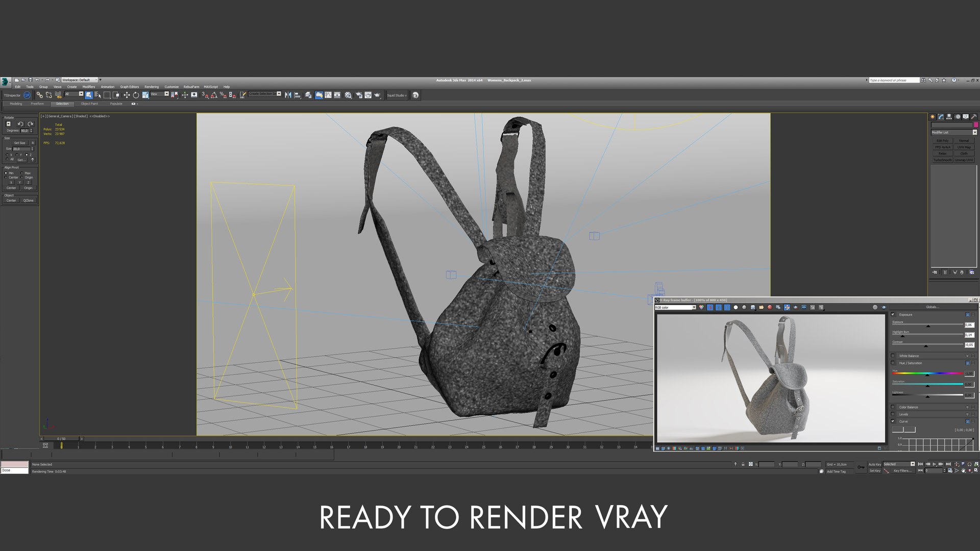Image resolution: width=980 pixels, height=551 pixels.
Task: Open the Utilities command panel tab
Action: tap(974, 117)
